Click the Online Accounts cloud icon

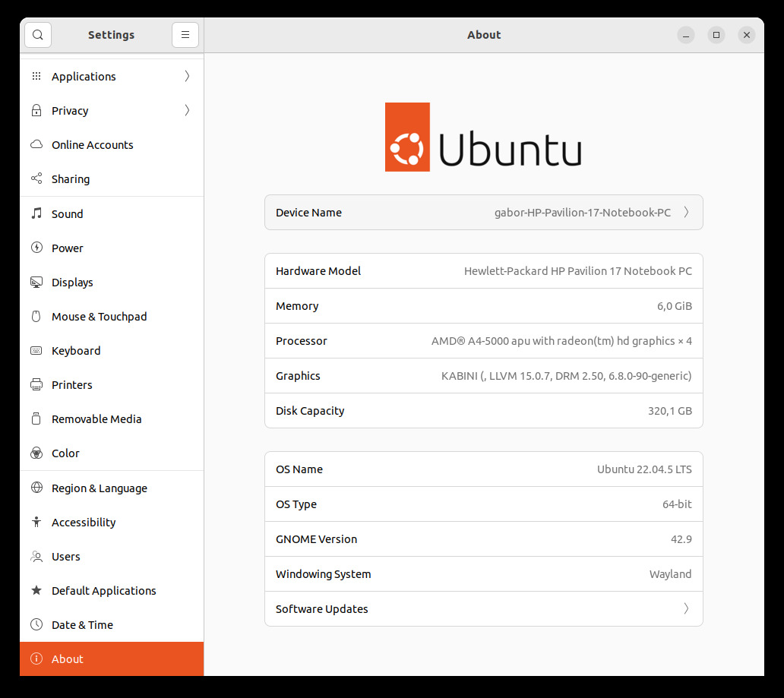coord(36,144)
